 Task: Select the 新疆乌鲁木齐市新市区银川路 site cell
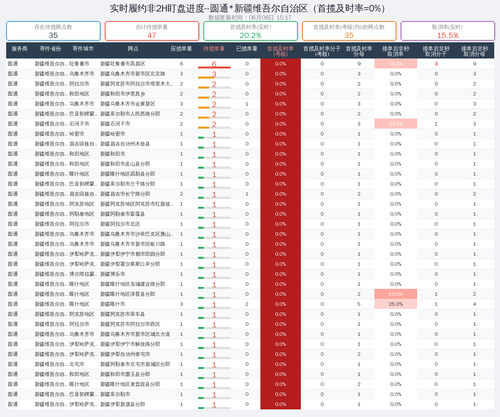pyautogui.click(x=133, y=244)
